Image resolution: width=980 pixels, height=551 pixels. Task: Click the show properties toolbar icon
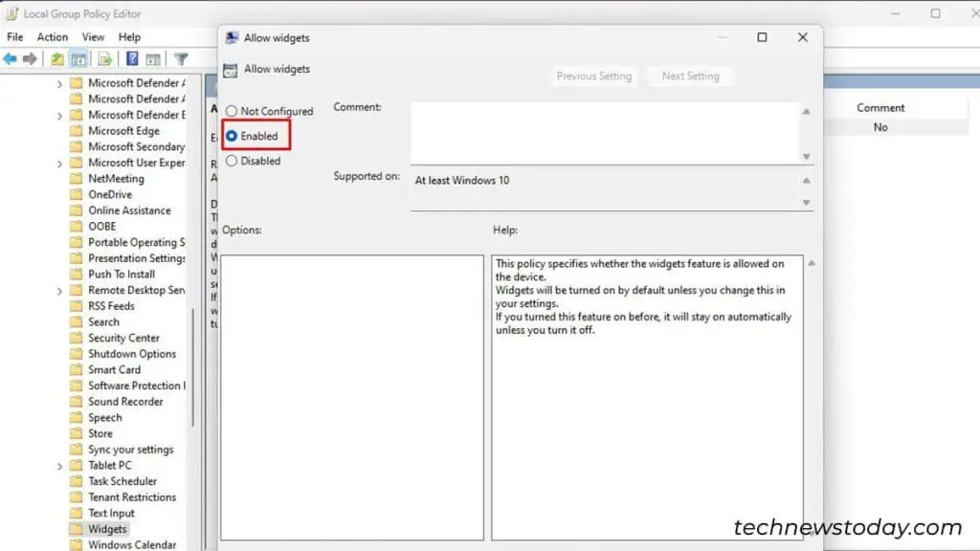(153, 58)
